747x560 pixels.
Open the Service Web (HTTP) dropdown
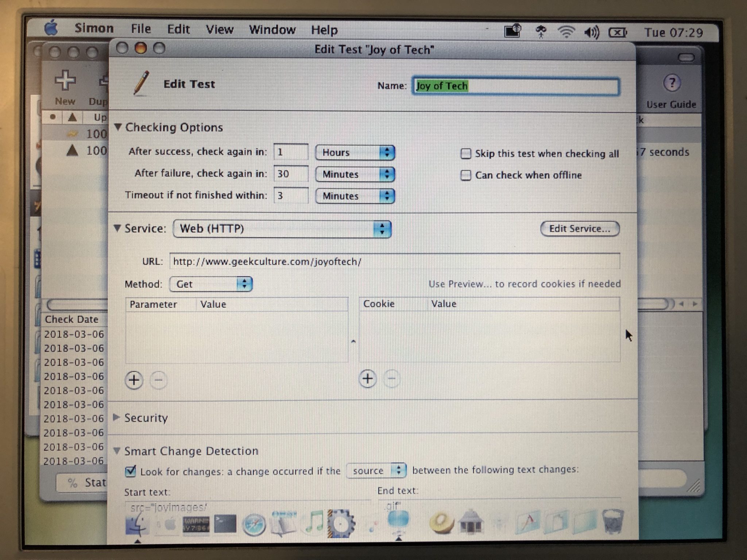pos(282,229)
